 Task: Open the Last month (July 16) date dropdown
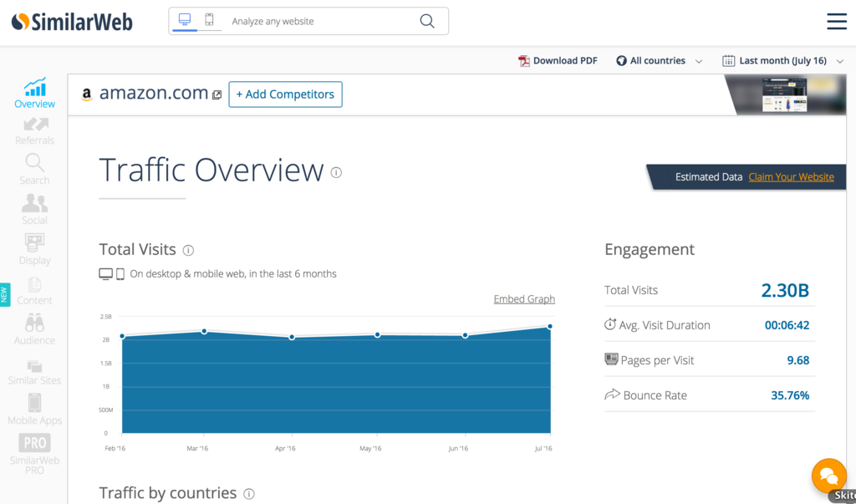point(782,61)
